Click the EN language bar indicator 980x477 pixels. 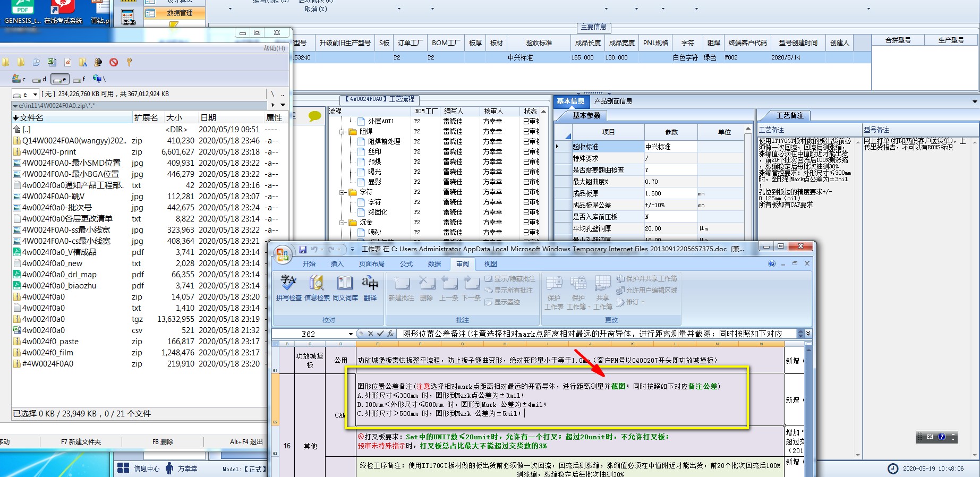coord(930,437)
